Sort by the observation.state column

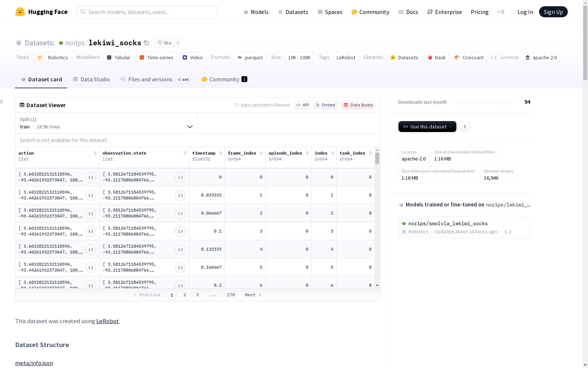click(185, 153)
